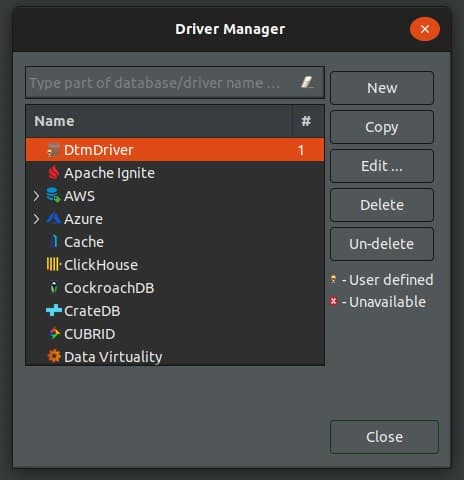Close the Driver Manager with Close button
The width and height of the screenshot is (464, 480).
click(384, 437)
